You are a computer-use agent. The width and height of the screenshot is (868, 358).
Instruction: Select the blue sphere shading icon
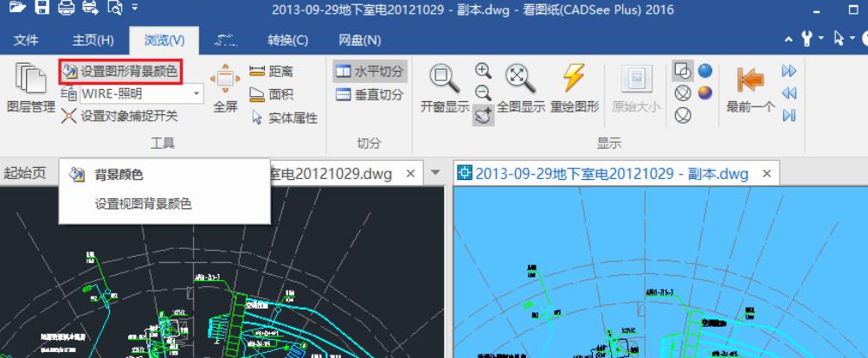click(704, 71)
